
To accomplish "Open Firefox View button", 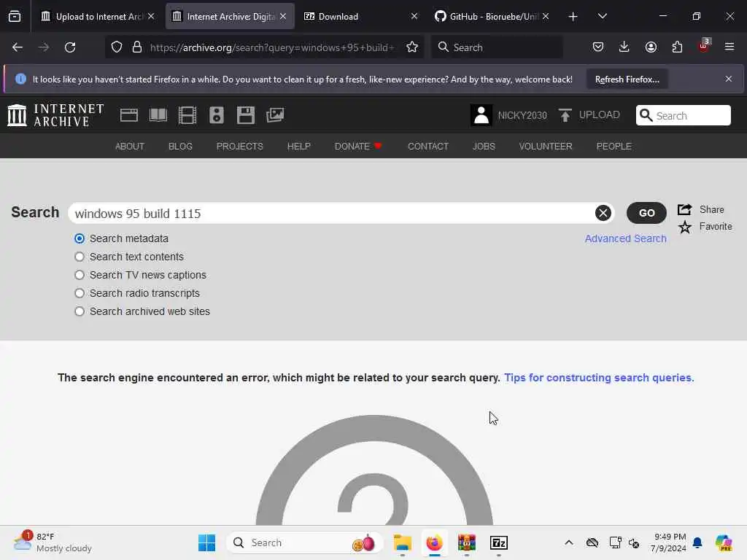I will tap(15, 17).
